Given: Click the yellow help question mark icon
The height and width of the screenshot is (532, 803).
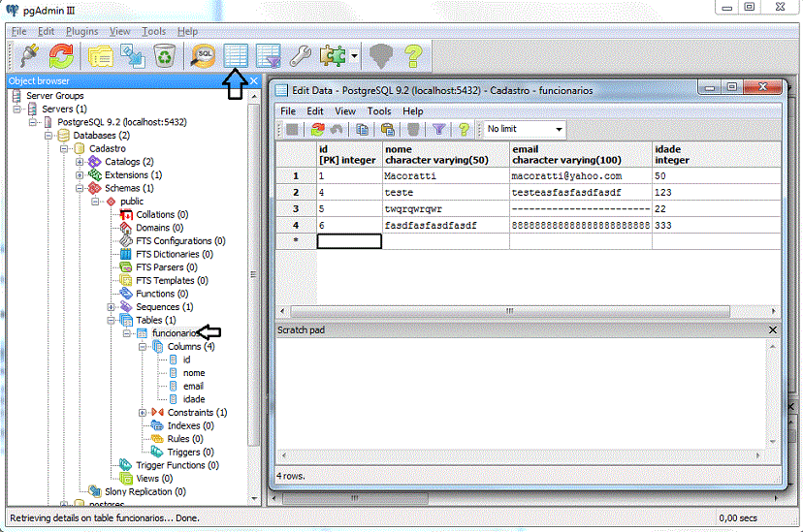Looking at the screenshot, I should (413, 56).
